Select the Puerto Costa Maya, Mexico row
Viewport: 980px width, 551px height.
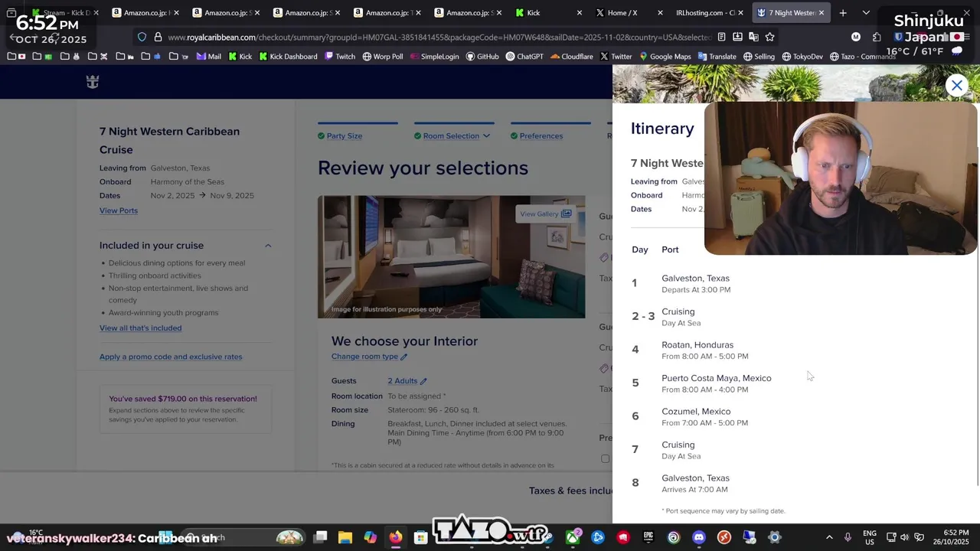[704, 383]
